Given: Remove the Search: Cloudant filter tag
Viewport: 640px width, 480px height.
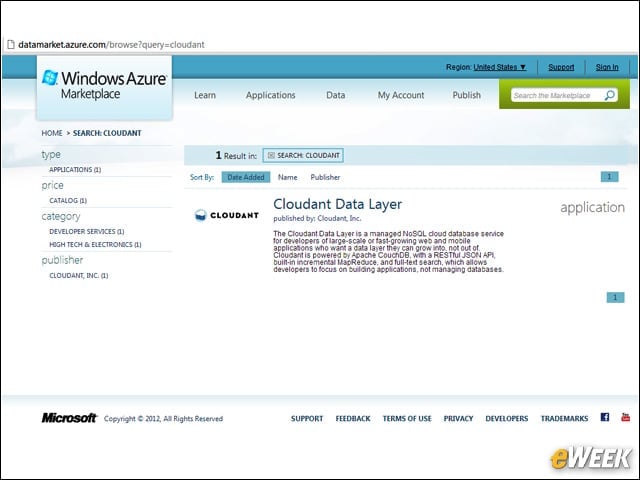Looking at the screenshot, I should (x=271, y=156).
